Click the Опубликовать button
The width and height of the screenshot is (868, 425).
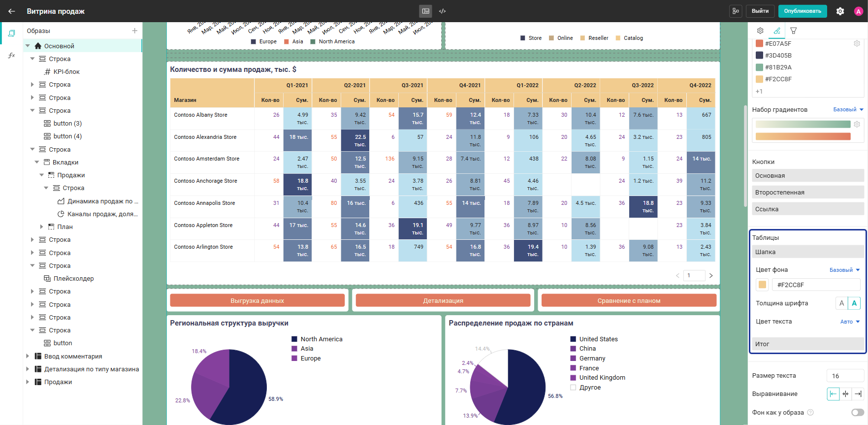[803, 11]
